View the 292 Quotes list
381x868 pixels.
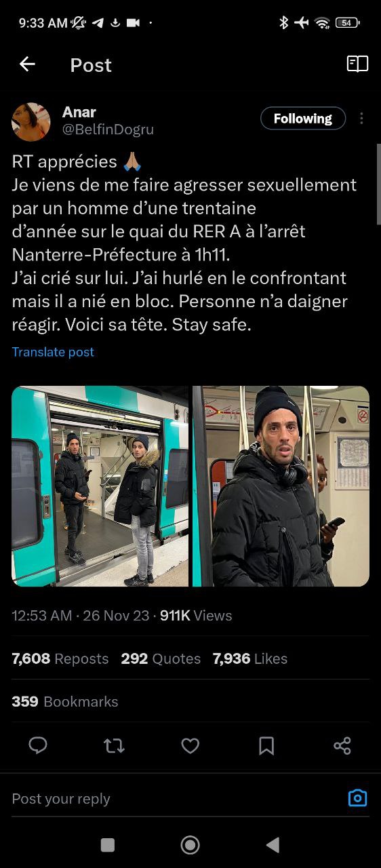pyautogui.click(x=161, y=658)
